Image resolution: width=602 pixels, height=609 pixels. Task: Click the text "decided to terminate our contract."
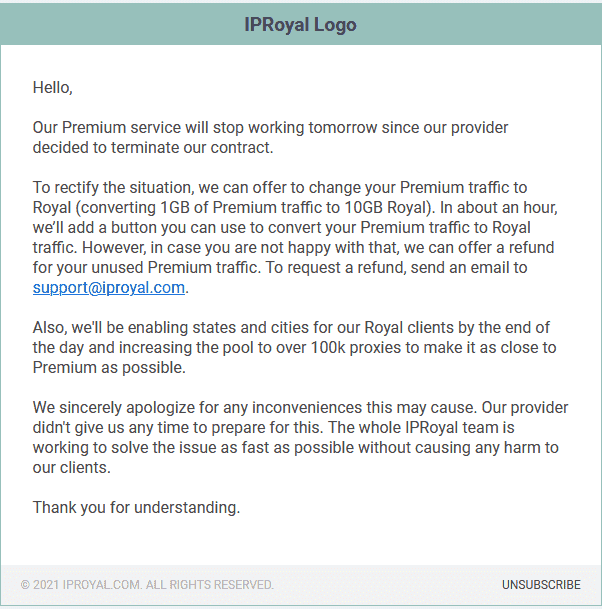(x=153, y=148)
